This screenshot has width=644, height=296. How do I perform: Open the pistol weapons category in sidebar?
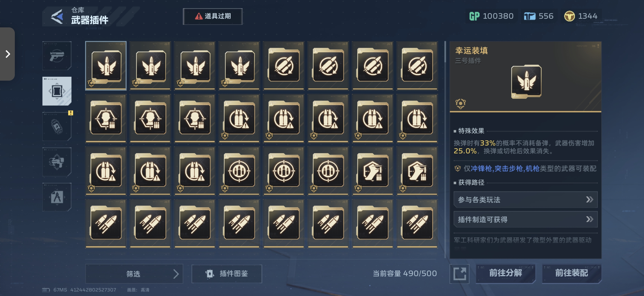57,55
